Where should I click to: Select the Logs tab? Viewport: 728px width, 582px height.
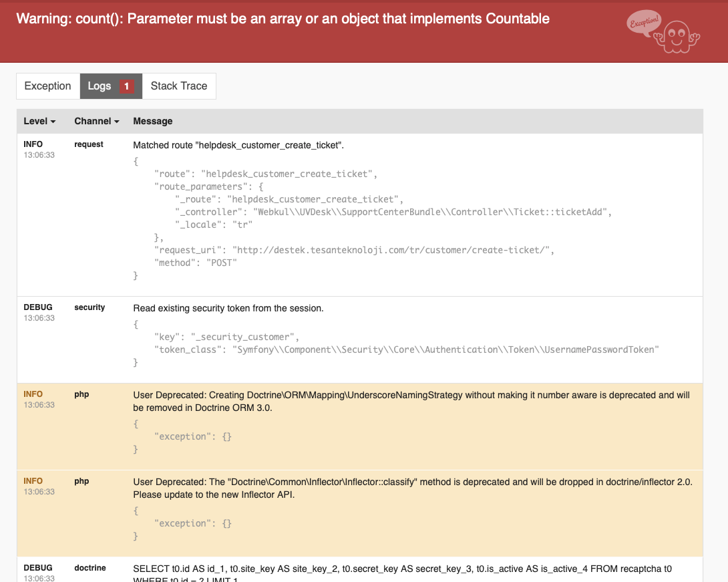100,86
